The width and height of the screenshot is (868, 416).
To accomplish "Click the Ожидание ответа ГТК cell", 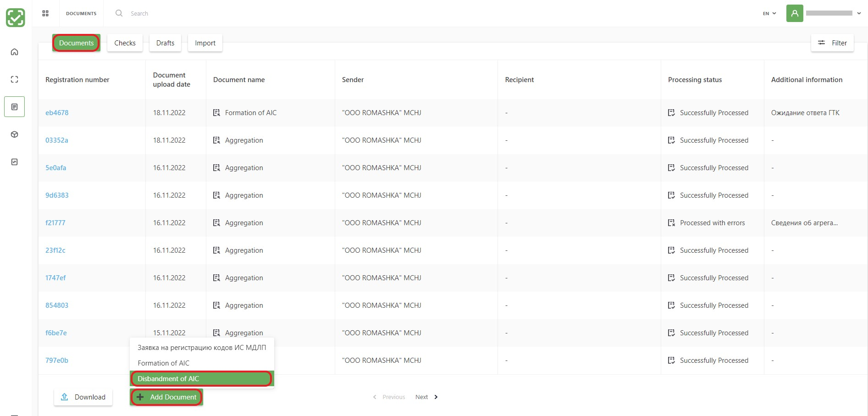I will click(805, 113).
